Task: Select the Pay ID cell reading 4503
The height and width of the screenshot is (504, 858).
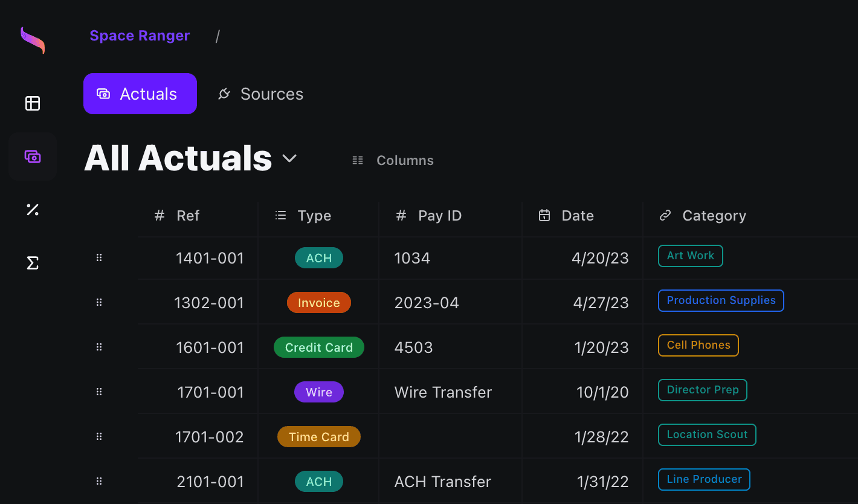Action: pos(414,347)
